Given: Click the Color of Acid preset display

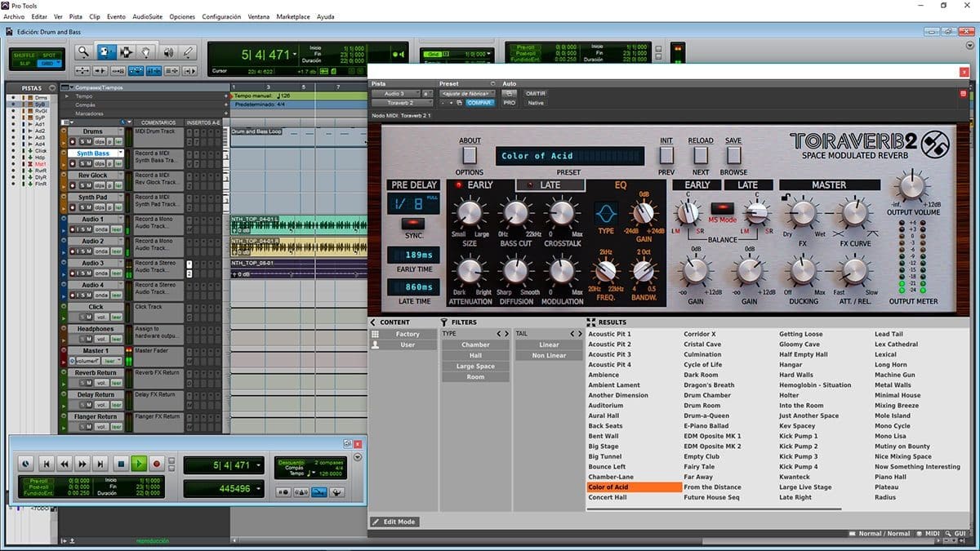Looking at the screenshot, I should [x=571, y=156].
